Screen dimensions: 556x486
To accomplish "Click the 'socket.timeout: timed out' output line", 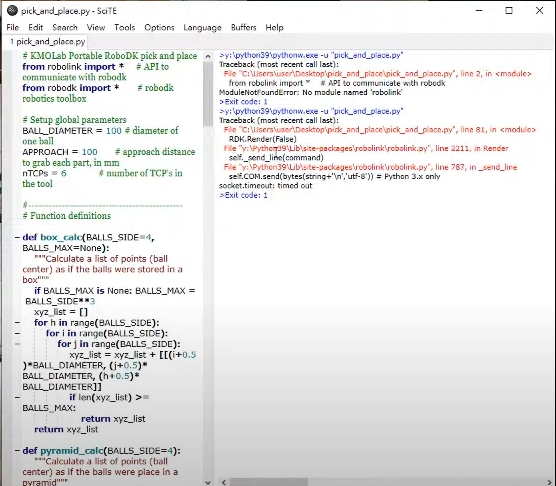I will 266,186.
